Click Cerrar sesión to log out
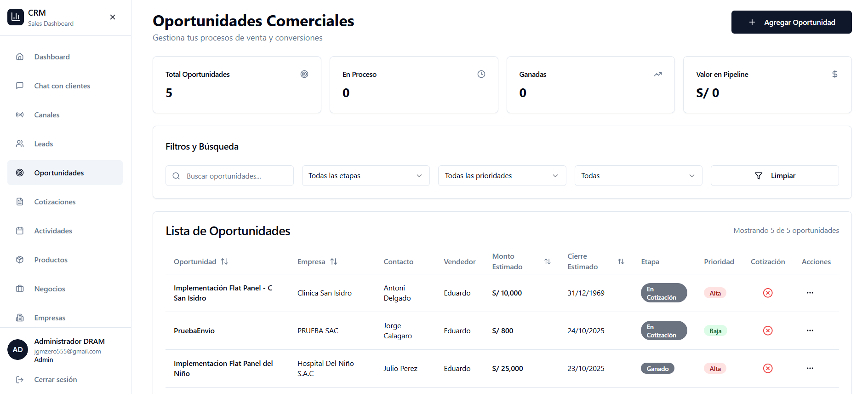The height and width of the screenshot is (394, 868). point(55,379)
